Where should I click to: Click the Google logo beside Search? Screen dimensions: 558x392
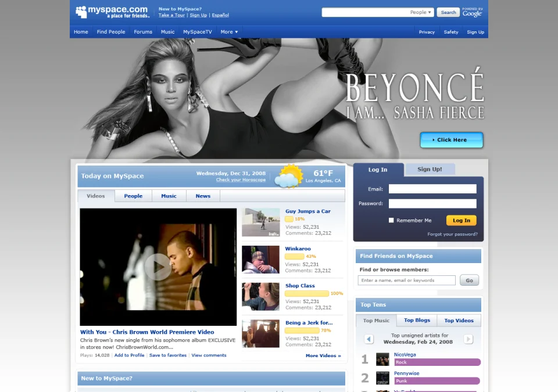(x=472, y=12)
